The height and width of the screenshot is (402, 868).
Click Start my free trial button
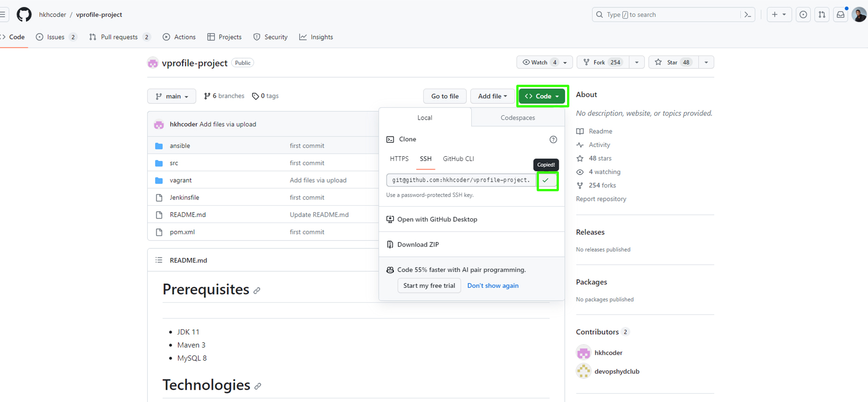429,286
